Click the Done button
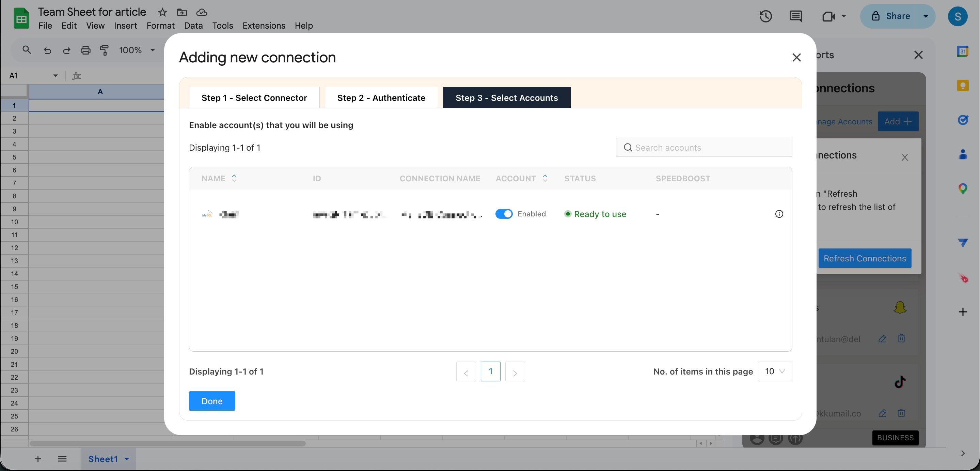Screen dimensions: 980x471 pyautogui.click(x=212, y=401)
